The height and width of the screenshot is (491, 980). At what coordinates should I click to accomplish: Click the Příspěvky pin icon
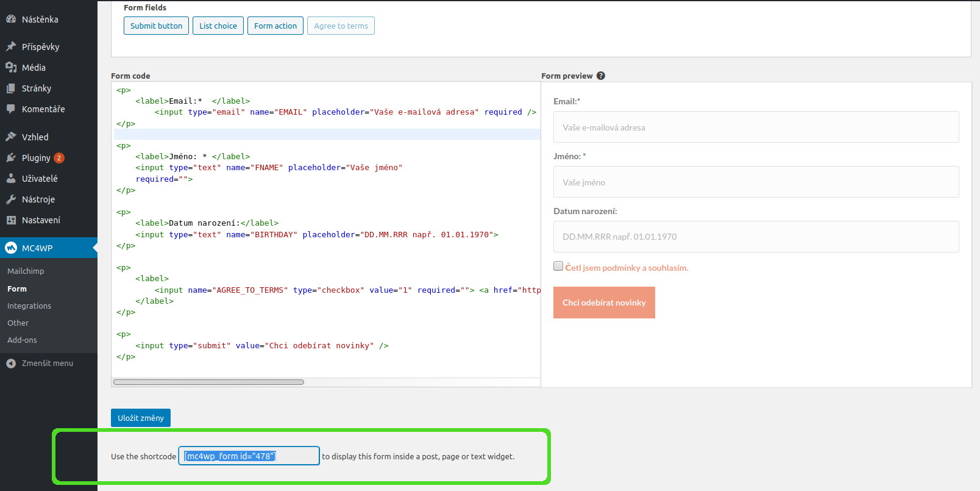click(x=11, y=46)
